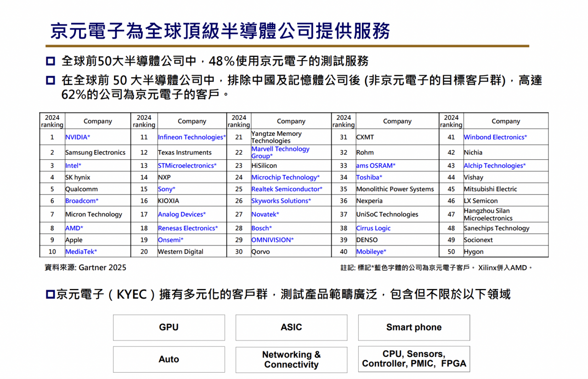The image size is (588, 379).
Task: Select CPU, Sensors, Controller box
Action: (x=414, y=359)
